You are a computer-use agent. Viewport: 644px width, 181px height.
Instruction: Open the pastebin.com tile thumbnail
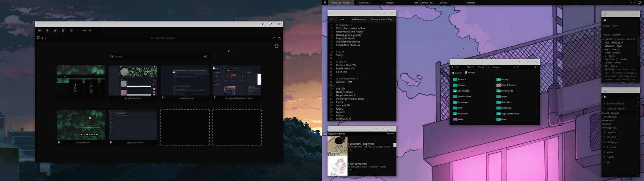[x=185, y=81]
